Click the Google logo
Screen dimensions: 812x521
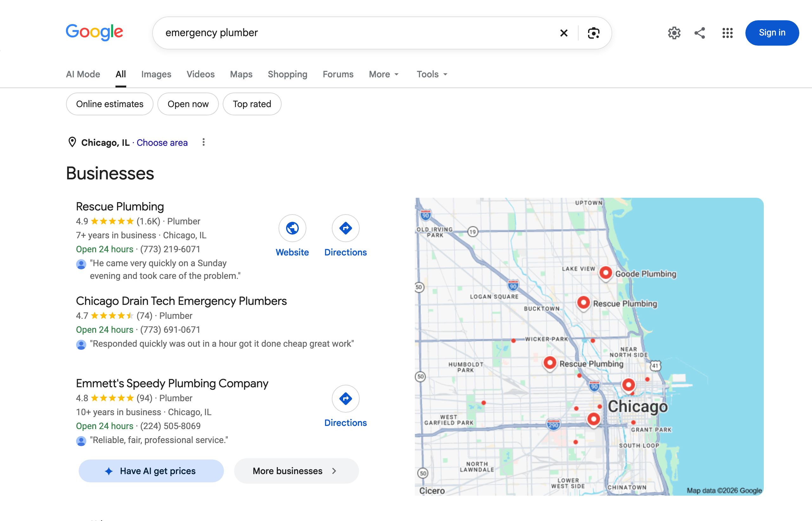(94, 32)
